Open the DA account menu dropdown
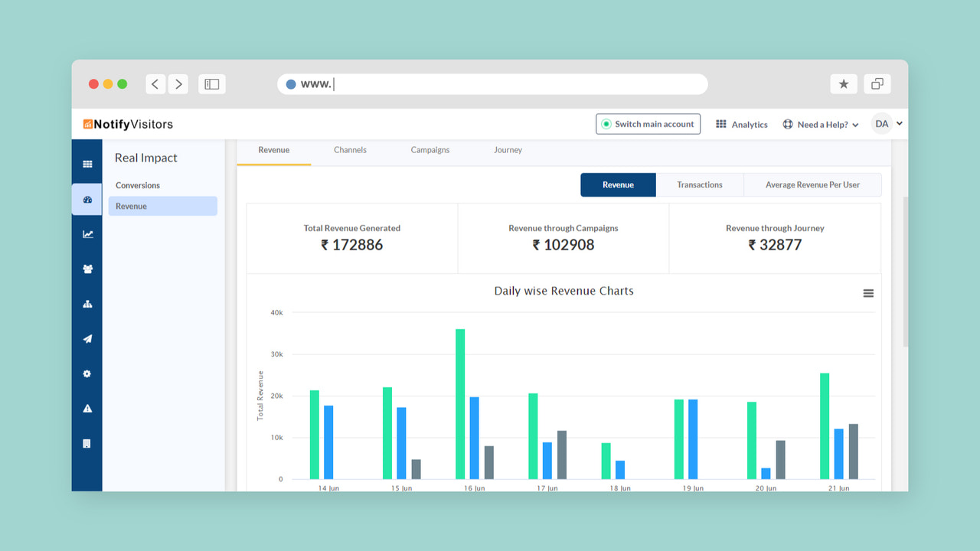 coord(887,123)
